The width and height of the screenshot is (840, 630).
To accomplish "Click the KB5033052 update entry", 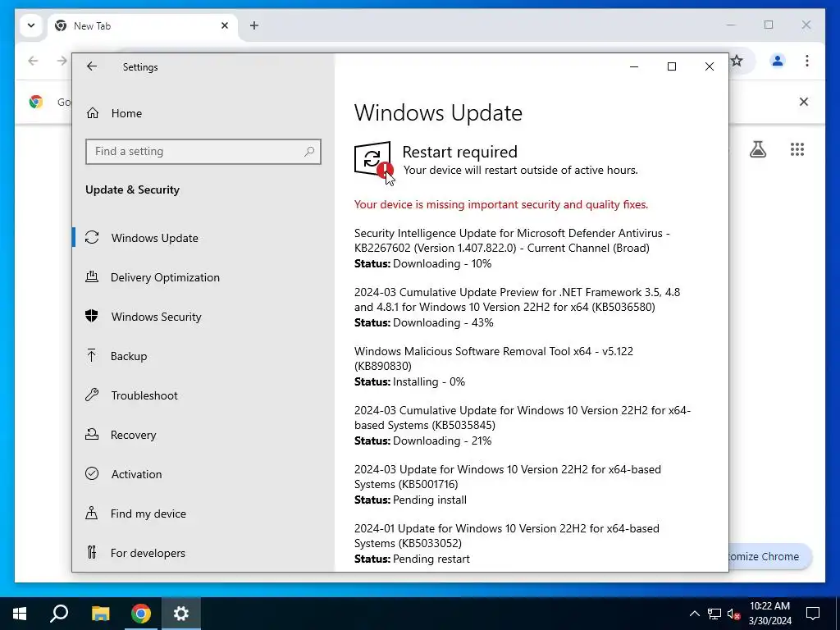I will tap(507, 543).
